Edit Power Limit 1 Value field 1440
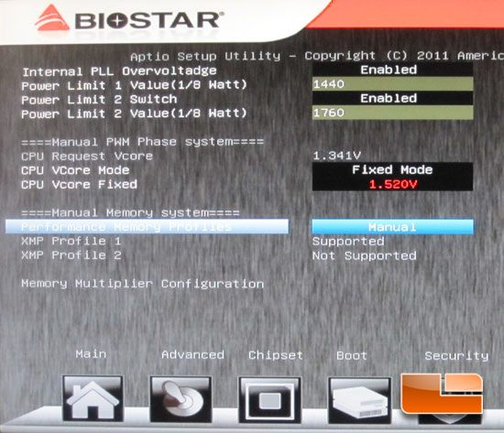 [392, 84]
